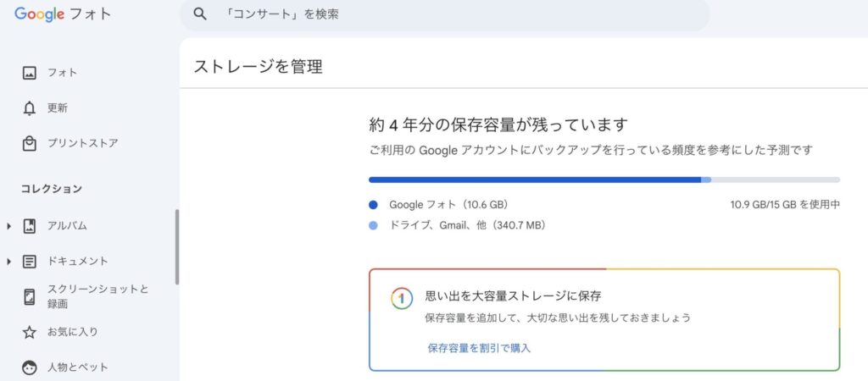868x381 pixels.
Task: Click the 更新 bell icon
Action: click(30, 108)
